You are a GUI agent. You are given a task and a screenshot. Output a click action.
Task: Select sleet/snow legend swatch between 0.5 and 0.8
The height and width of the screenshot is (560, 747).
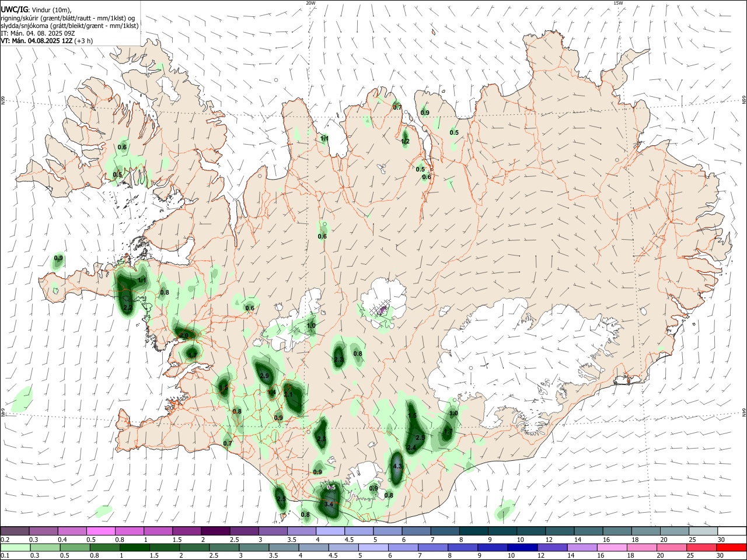click(100, 531)
